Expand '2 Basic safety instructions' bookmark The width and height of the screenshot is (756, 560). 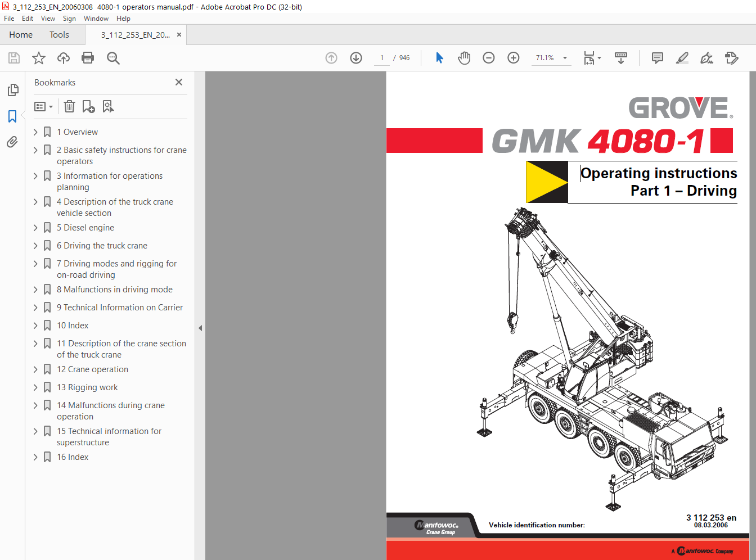35,150
